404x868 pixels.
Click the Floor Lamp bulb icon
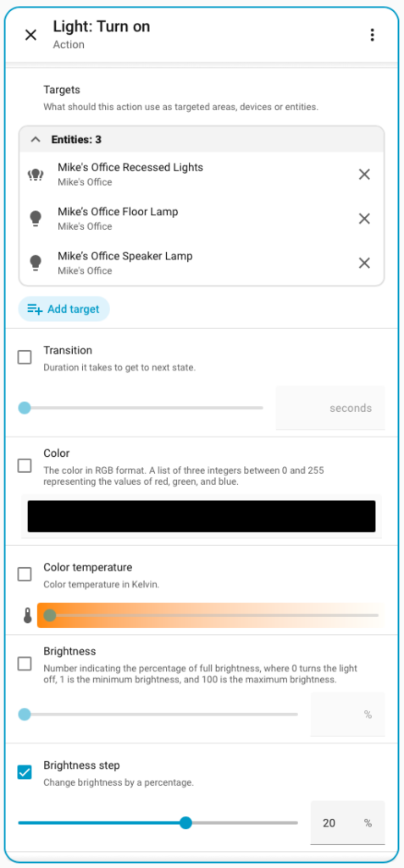36,219
